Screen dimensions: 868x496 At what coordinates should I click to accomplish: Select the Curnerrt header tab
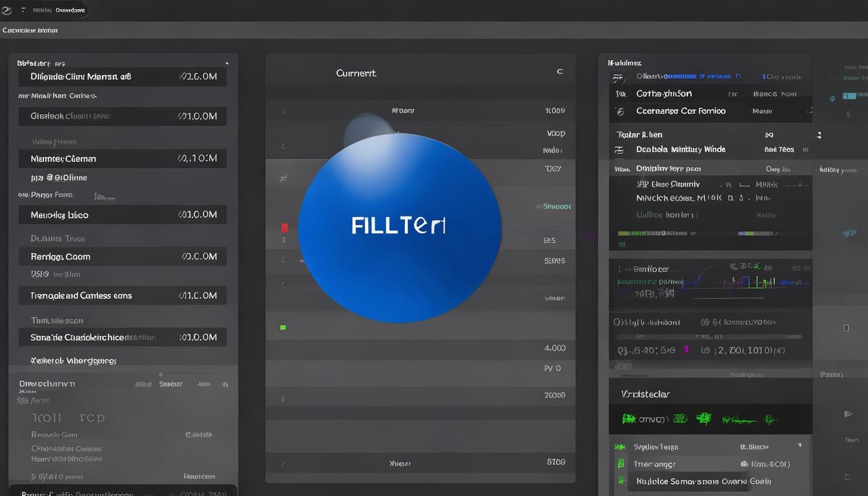coord(356,73)
